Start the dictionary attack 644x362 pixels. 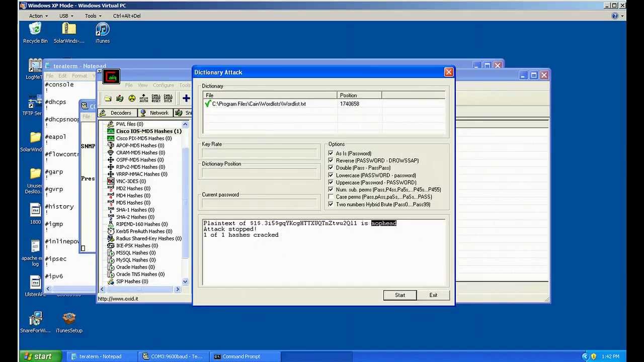pos(400,295)
